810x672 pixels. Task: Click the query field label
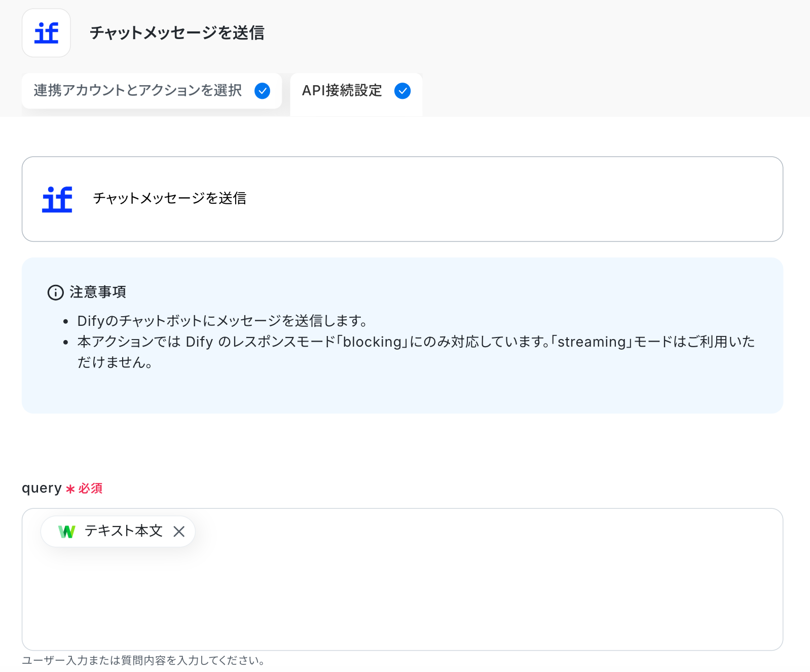point(42,488)
